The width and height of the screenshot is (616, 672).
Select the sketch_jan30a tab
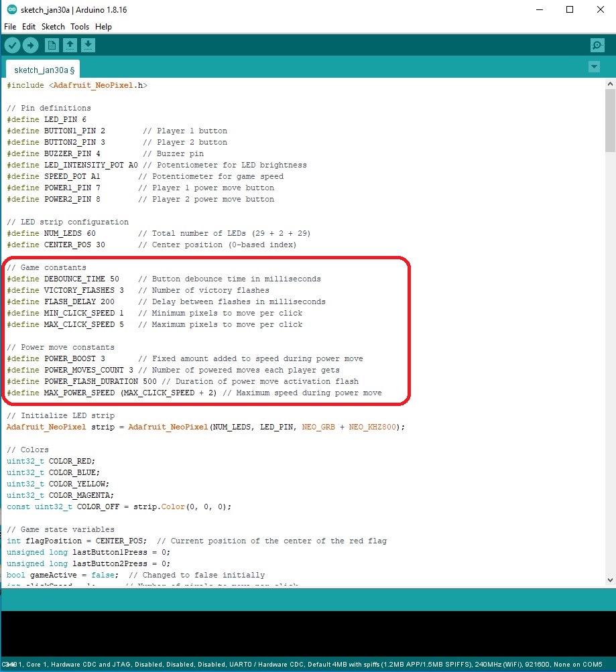[x=40, y=69]
